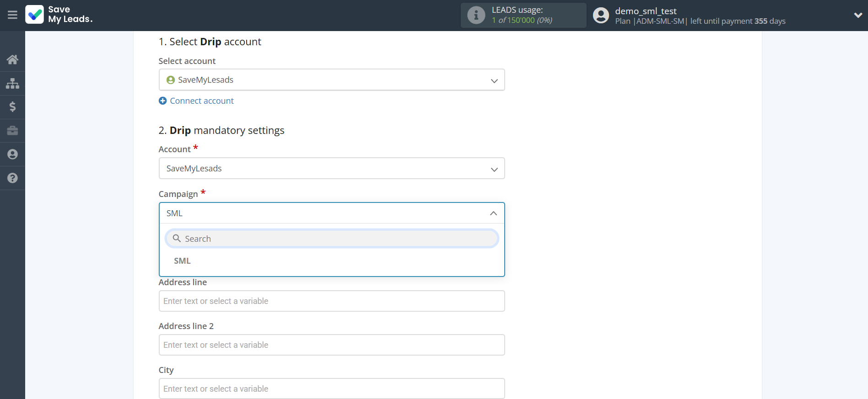The height and width of the screenshot is (399, 868).
Task: Open the Drip Account dropdown
Action: 331,169
